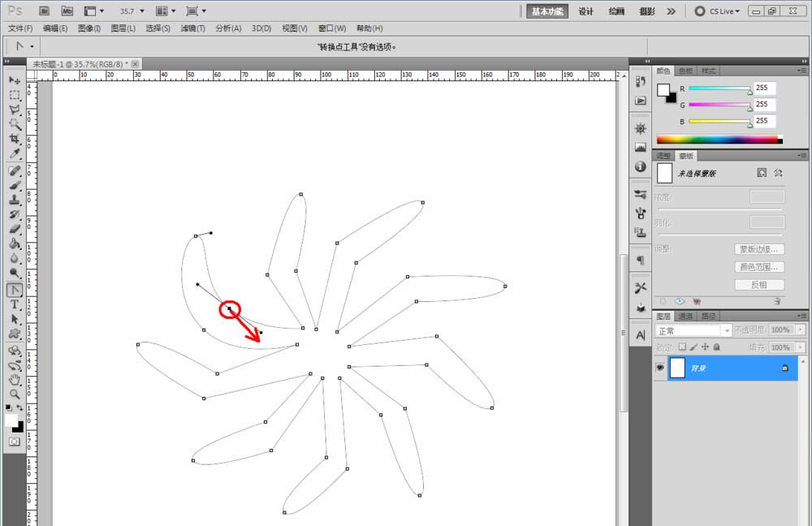Viewport: 812px width, 526px height.
Task: Switch to the 通道 tab
Action: [x=685, y=316]
